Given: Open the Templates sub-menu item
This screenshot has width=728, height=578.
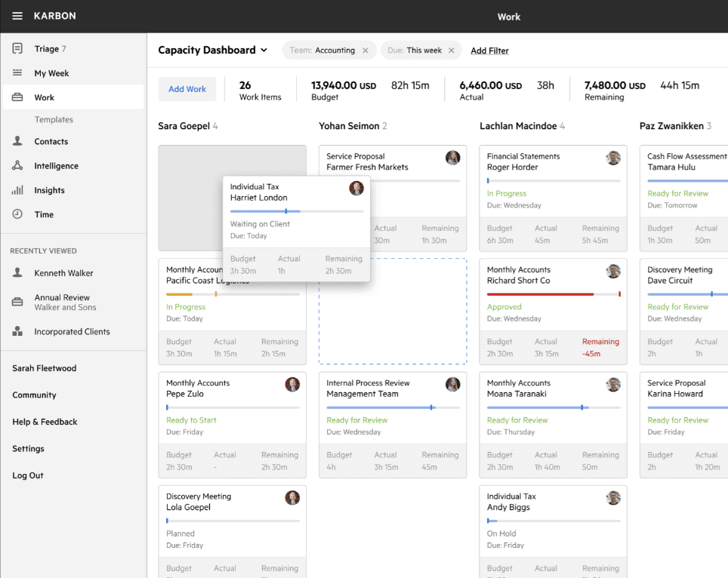Looking at the screenshot, I should coord(54,119).
